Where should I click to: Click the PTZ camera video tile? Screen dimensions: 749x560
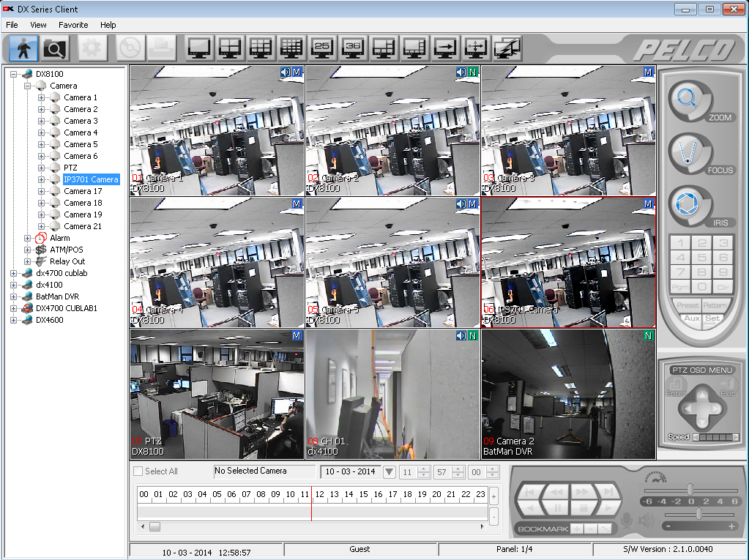coord(217,395)
